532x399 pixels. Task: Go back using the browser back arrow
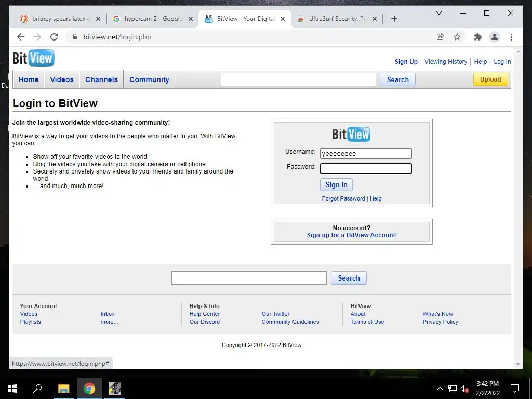click(x=21, y=37)
